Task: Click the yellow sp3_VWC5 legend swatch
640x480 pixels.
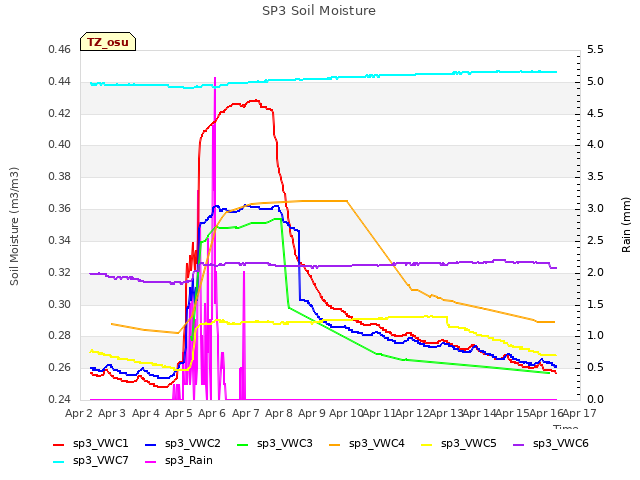Action: pyautogui.click(x=427, y=445)
